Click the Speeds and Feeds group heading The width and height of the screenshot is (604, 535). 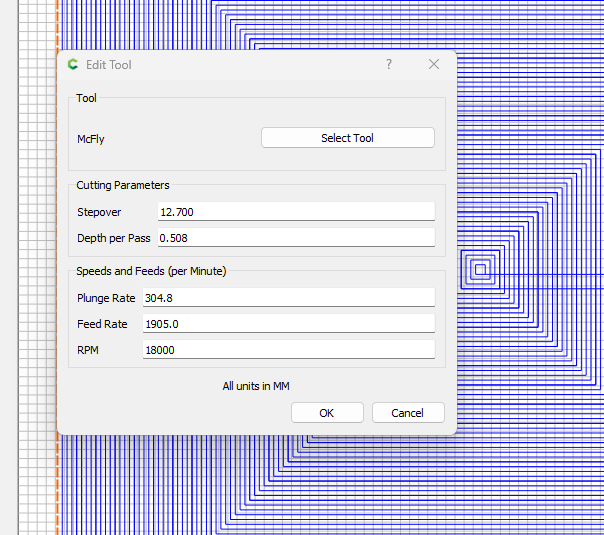coord(151,271)
